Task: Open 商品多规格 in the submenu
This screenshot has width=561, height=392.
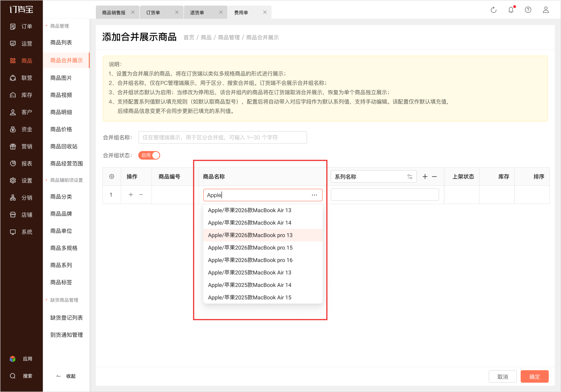Action: [x=64, y=248]
